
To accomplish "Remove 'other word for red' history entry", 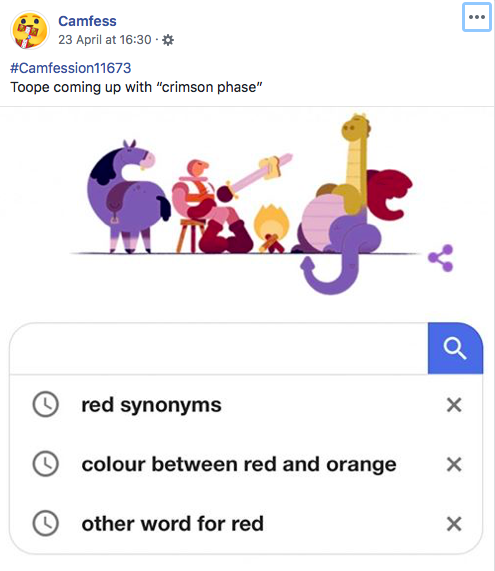I will pos(454,524).
